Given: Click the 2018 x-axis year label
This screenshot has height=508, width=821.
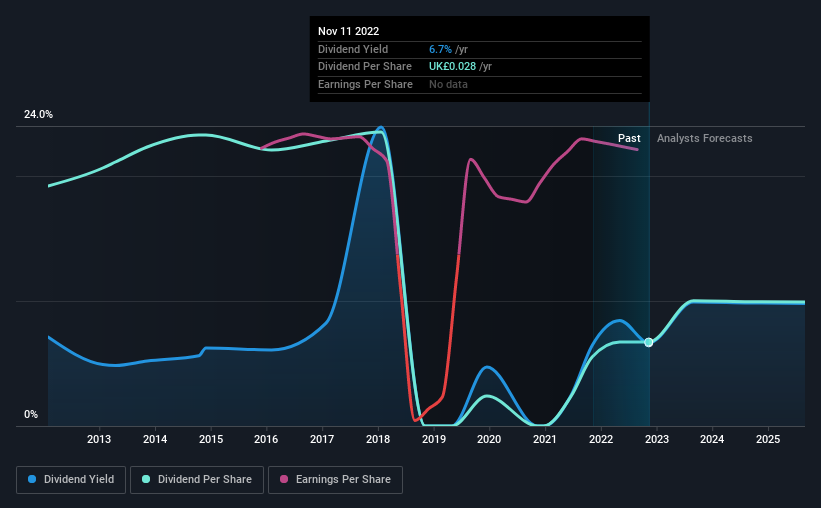Looking at the screenshot, I should point(378,439).
